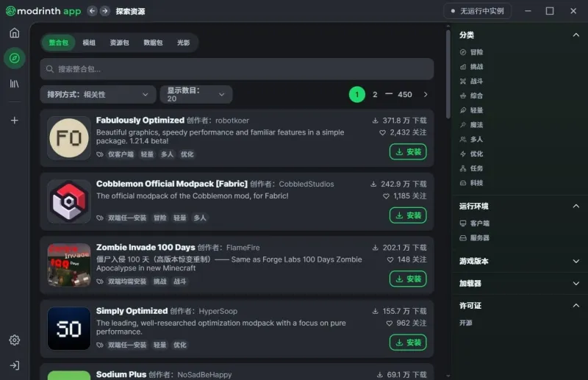Viewport: 588px width, 380px height.
Task: Open Fabulously Optimized title link
Action: [140, 121]
